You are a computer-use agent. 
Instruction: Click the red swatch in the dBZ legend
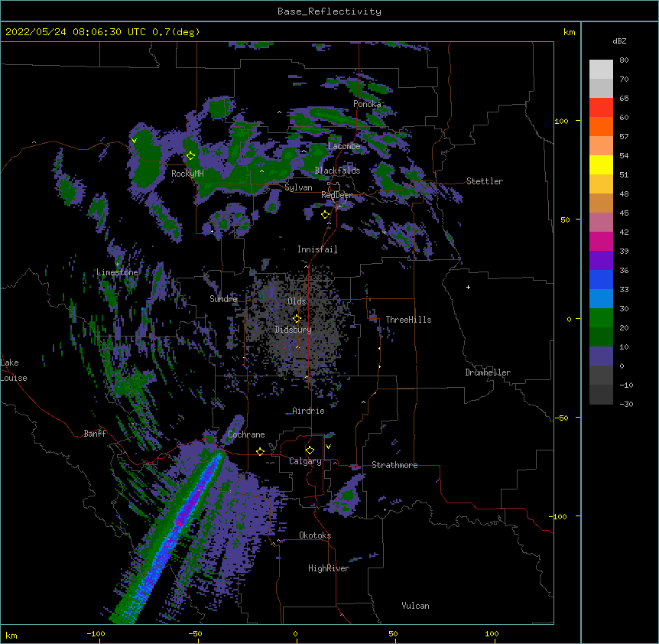(x=601, y=107)
